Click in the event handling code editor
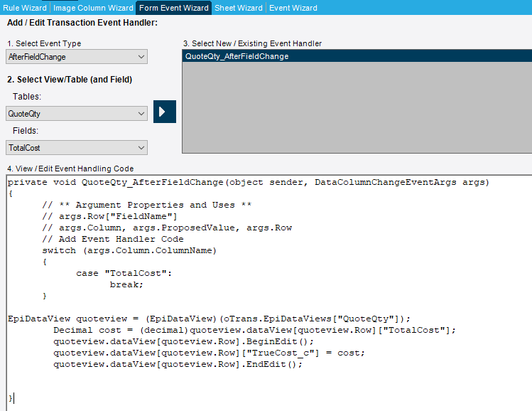 pyautogui.click(x=269, y=293)
